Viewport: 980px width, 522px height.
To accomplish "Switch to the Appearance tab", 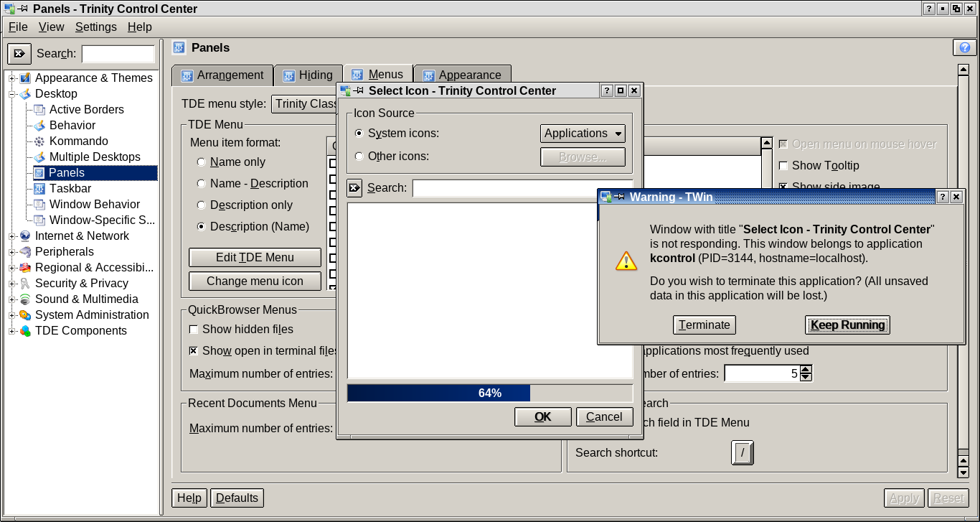I will click(462, 75).
